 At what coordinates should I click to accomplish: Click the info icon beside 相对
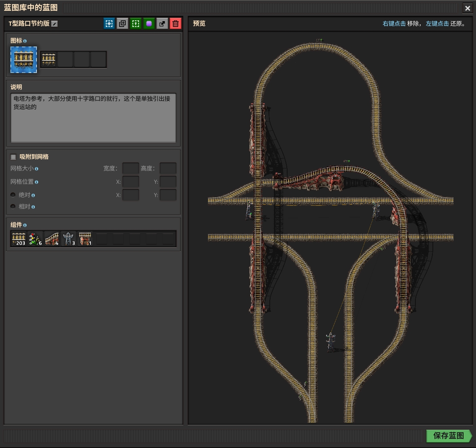(33, 207)
